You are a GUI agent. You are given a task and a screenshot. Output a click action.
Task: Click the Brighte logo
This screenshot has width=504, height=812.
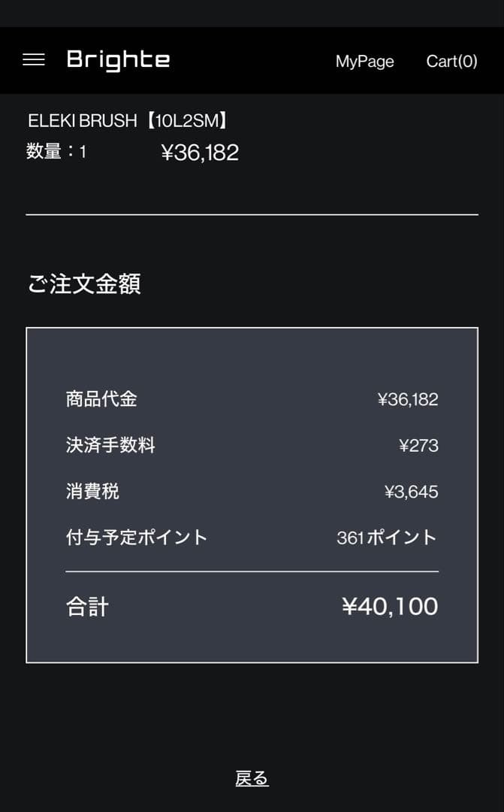(118, 60)
